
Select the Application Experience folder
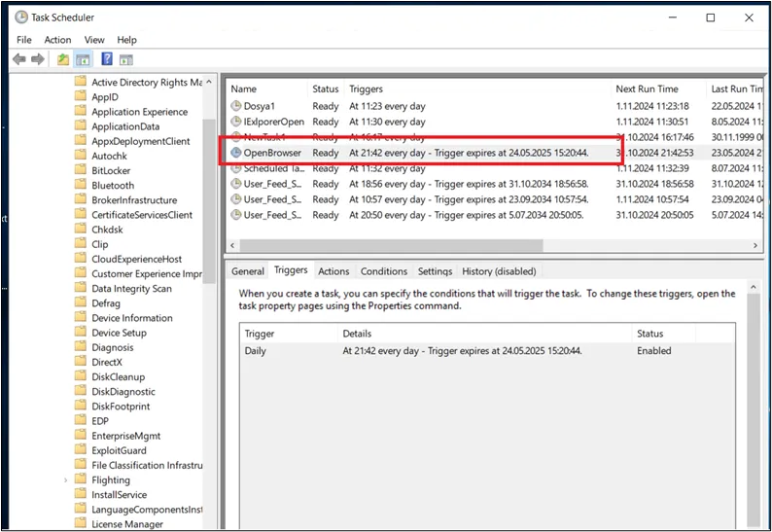click(139, 112)
